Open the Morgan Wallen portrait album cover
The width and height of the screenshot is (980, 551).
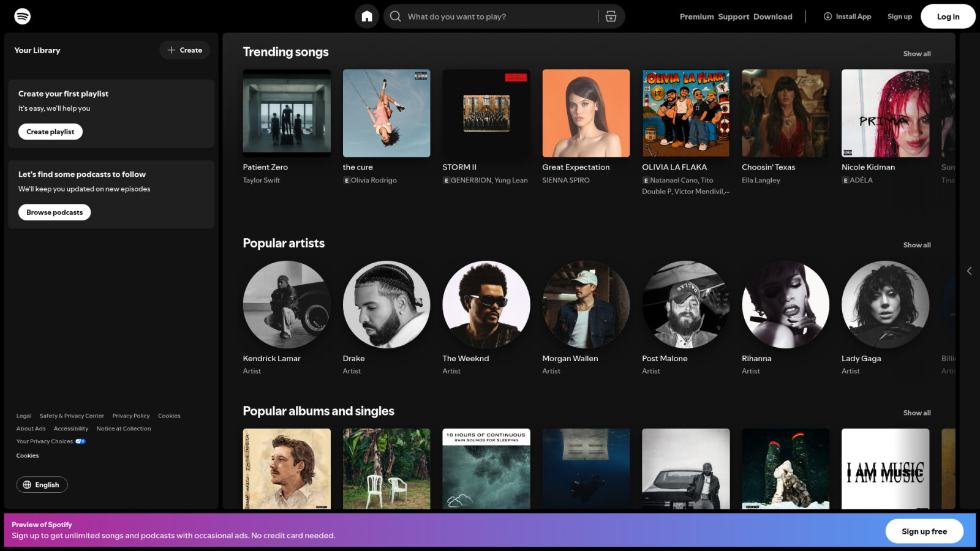pyautogui.click(x=287, y=469)
